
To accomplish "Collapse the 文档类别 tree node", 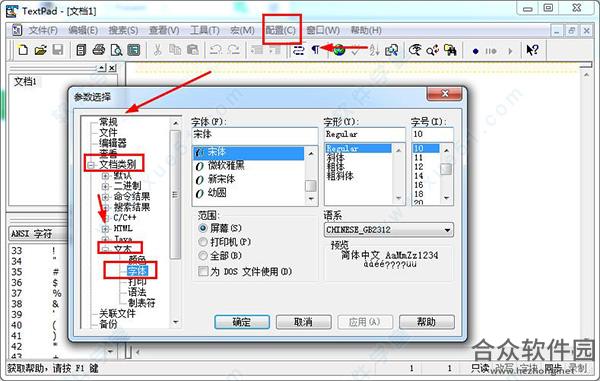I will (91, 165).
